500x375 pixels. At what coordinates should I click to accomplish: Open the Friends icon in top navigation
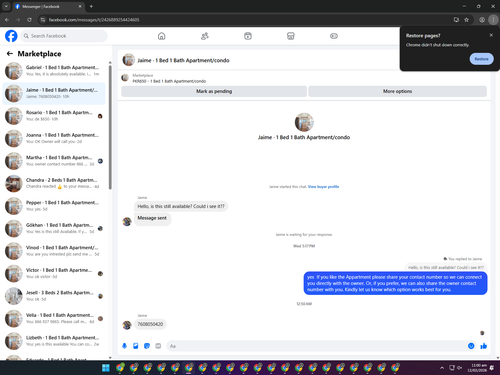click(x=205, y=36)
